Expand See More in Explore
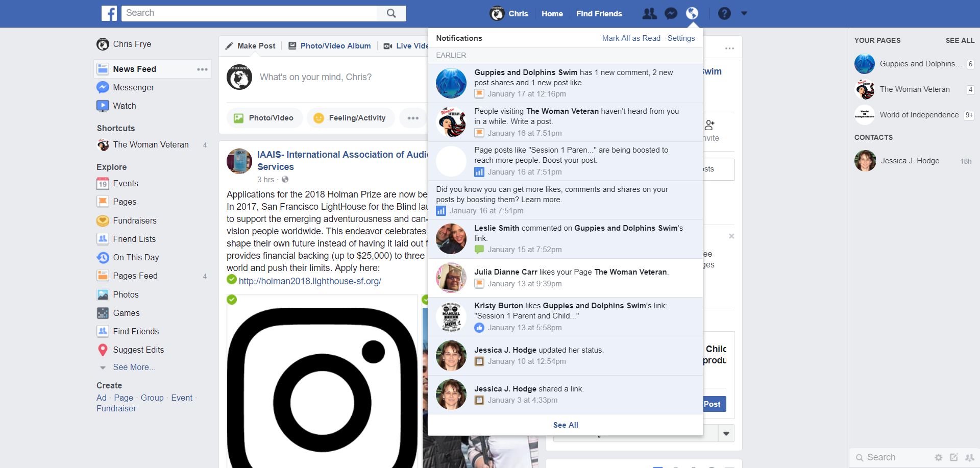Image resolution: width=980 pixels, height=468 pixels. tap(134, 367)
